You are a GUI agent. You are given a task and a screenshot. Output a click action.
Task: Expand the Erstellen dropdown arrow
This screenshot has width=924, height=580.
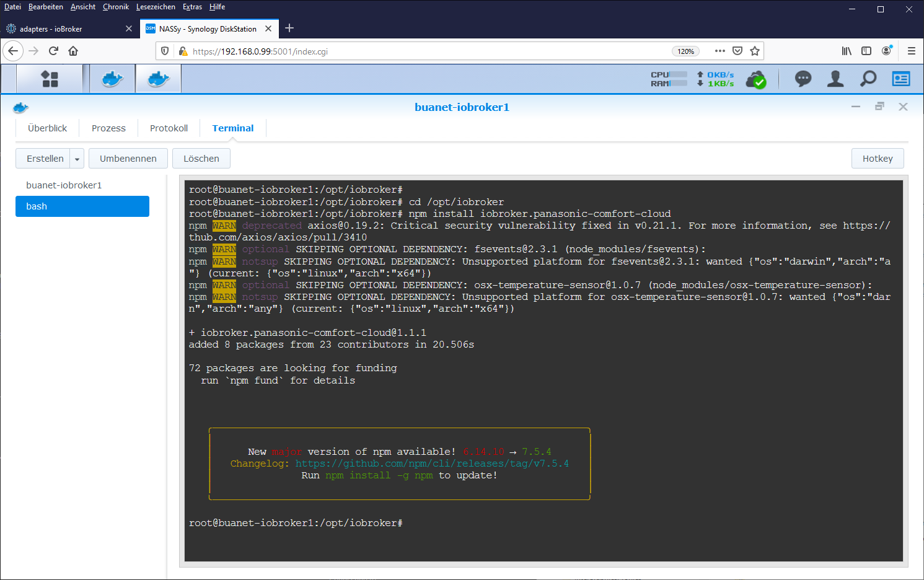coord(77,159)
